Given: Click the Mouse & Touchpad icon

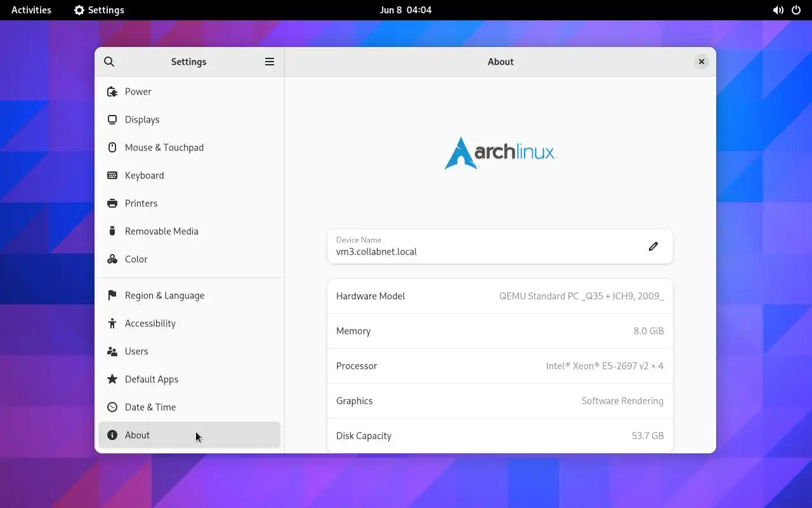Looking at the screenshot, I should pos(112,147).
